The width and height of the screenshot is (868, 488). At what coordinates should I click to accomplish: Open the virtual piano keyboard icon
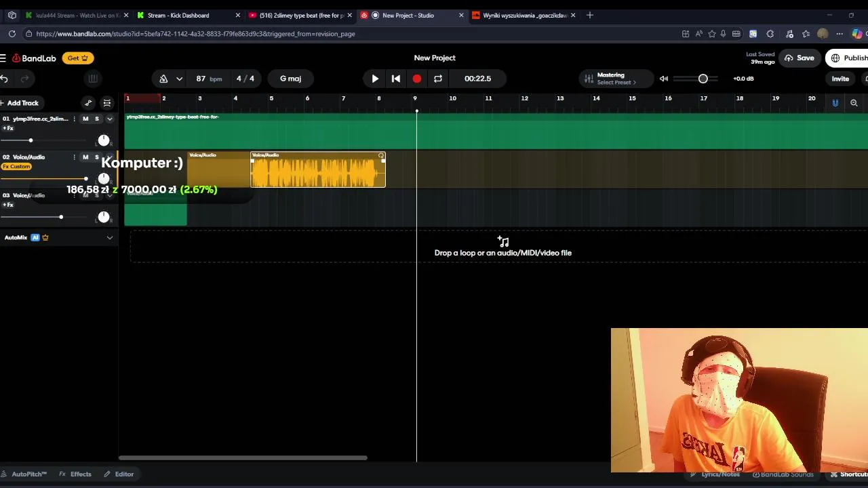(x=93, y=79)
